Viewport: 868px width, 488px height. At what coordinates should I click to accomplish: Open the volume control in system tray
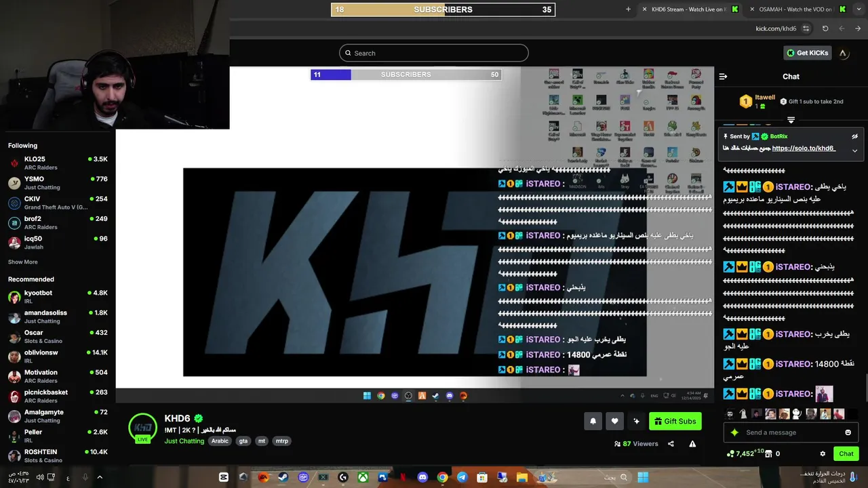tap(40, 477)
